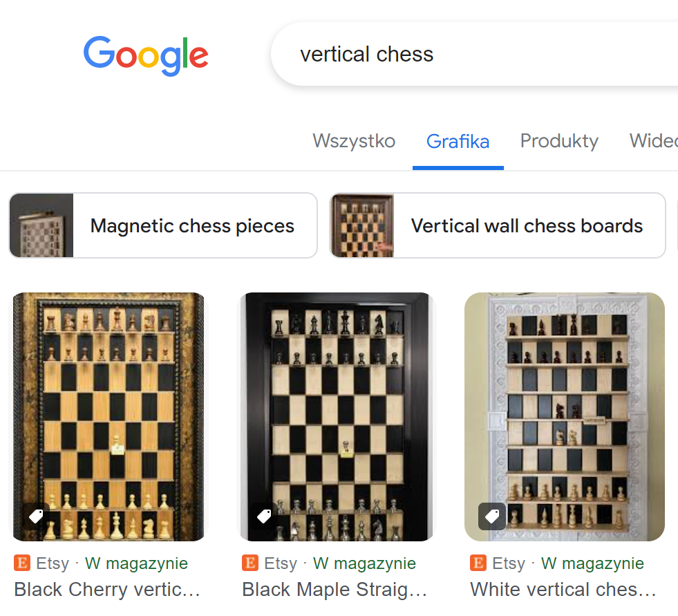This screenshot has height=616, width=678.
Task: Click the price tag icon on Black Cherry board
Action: [x=36, y=516]
